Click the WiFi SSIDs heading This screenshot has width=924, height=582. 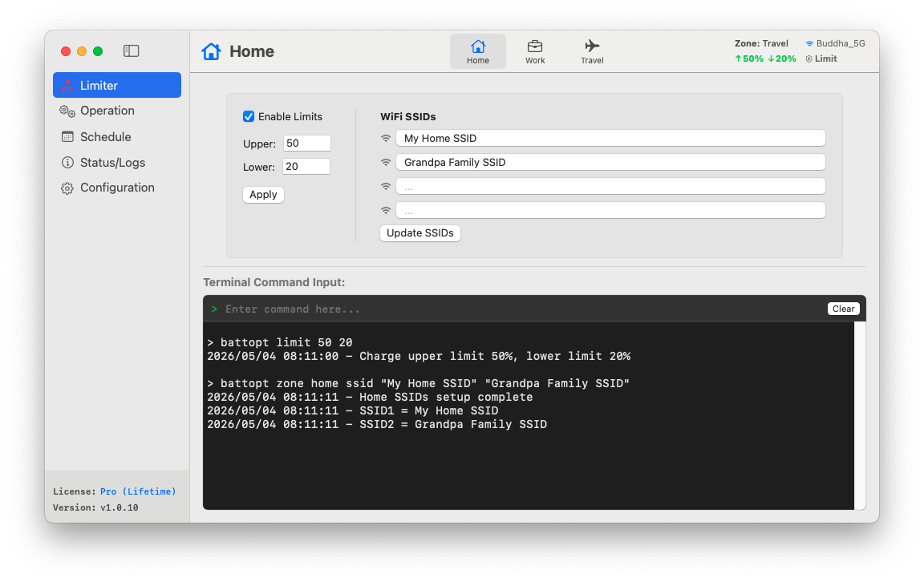407,116
